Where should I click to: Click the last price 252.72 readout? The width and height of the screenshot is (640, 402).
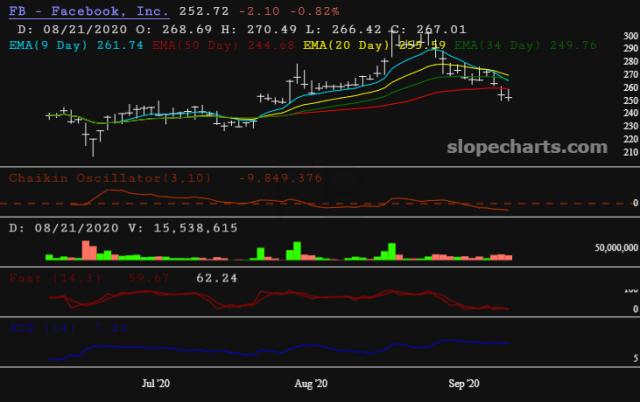click(204, 11)
